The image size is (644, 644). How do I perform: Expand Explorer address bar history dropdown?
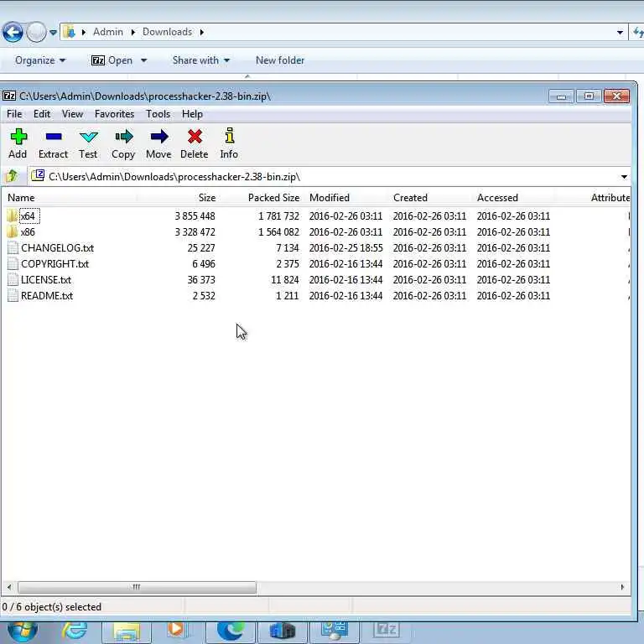(620, 32)
